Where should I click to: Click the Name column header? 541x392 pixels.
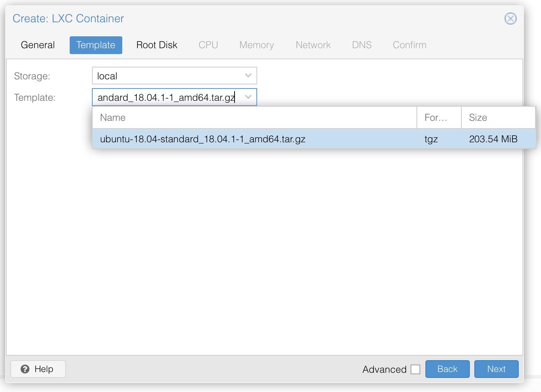click(113, 117)
